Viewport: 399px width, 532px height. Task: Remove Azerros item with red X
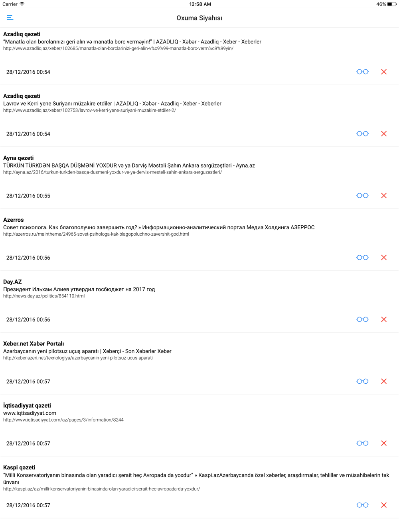tap(384, 258)
